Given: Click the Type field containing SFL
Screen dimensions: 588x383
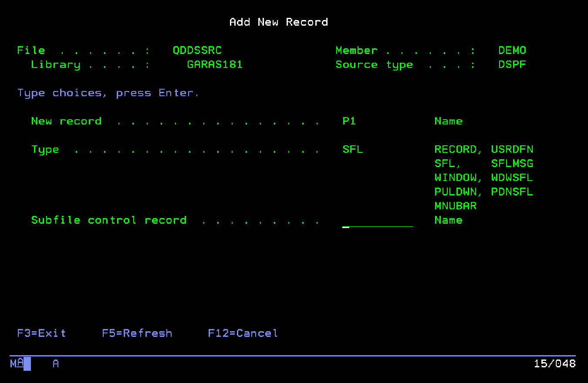Looking at the screenshot, I should click(x=353, y=150).
